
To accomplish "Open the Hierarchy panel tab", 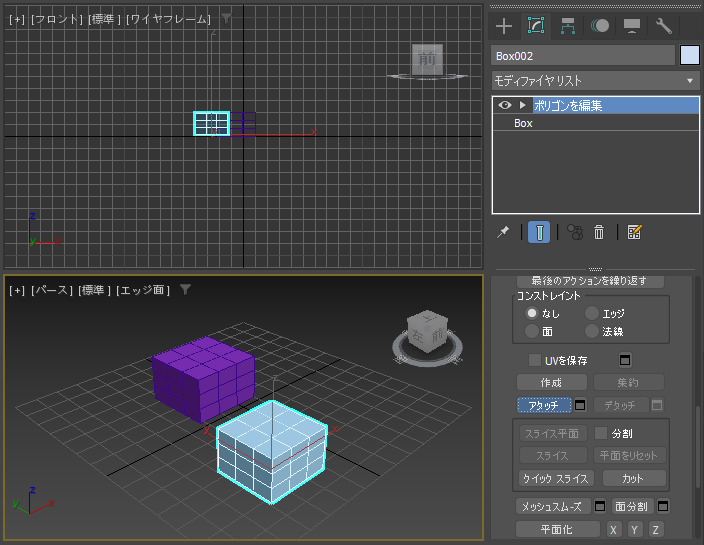I will click(568, 26).
